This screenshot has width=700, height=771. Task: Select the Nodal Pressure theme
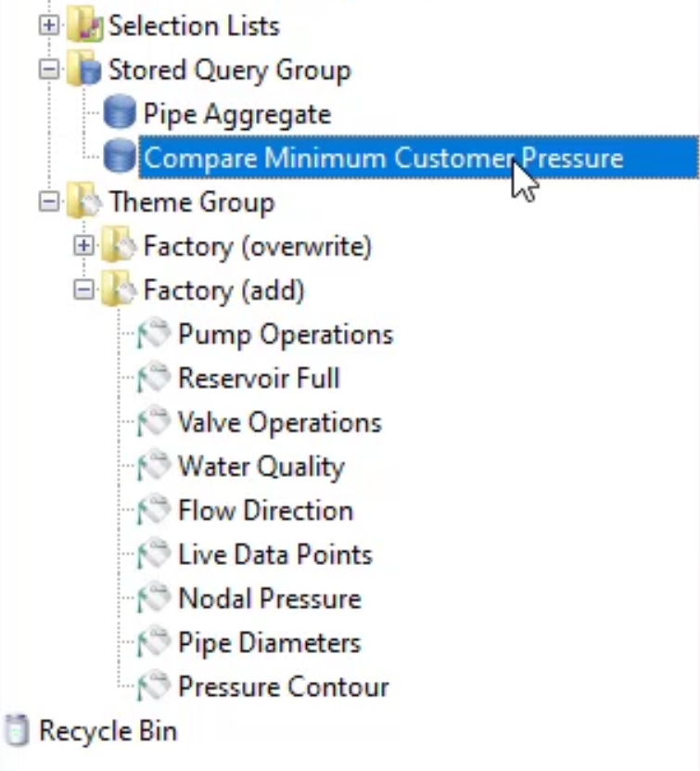(x=270, y=598)
